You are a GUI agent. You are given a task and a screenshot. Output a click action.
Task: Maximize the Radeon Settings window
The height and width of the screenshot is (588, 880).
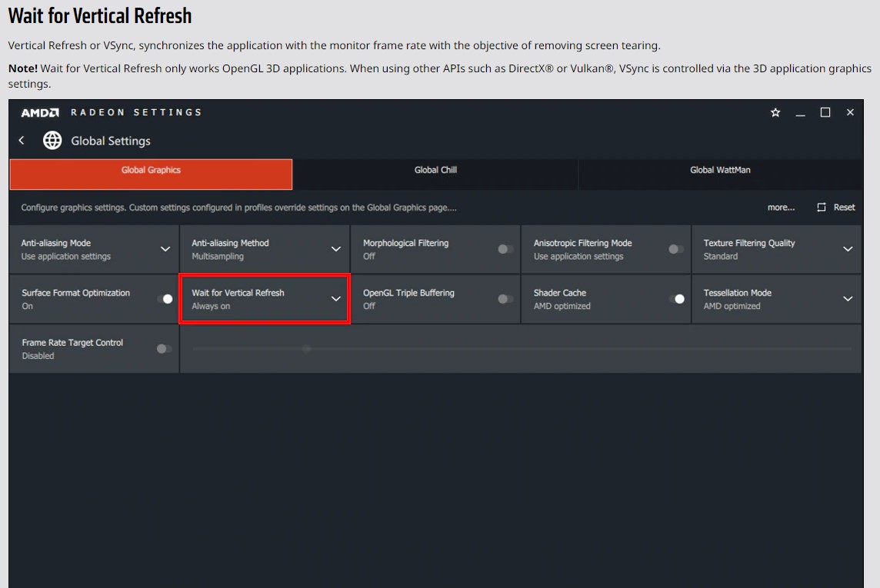point(825,113)
